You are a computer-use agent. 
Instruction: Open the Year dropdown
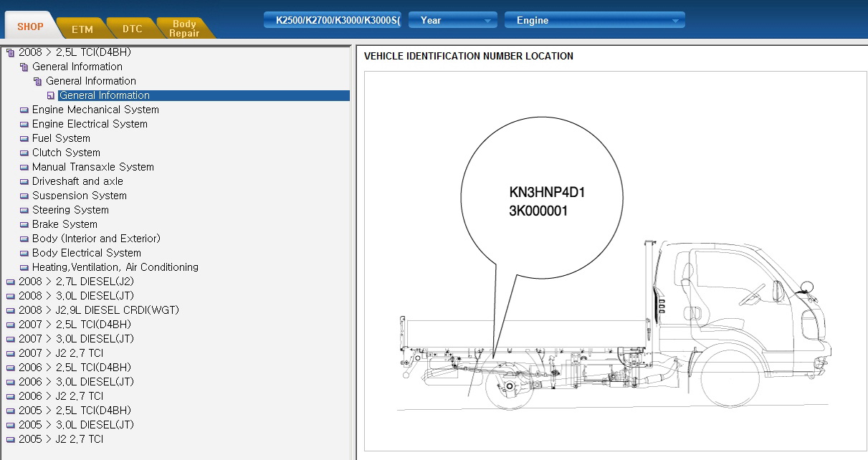click(x=453, y=20)
